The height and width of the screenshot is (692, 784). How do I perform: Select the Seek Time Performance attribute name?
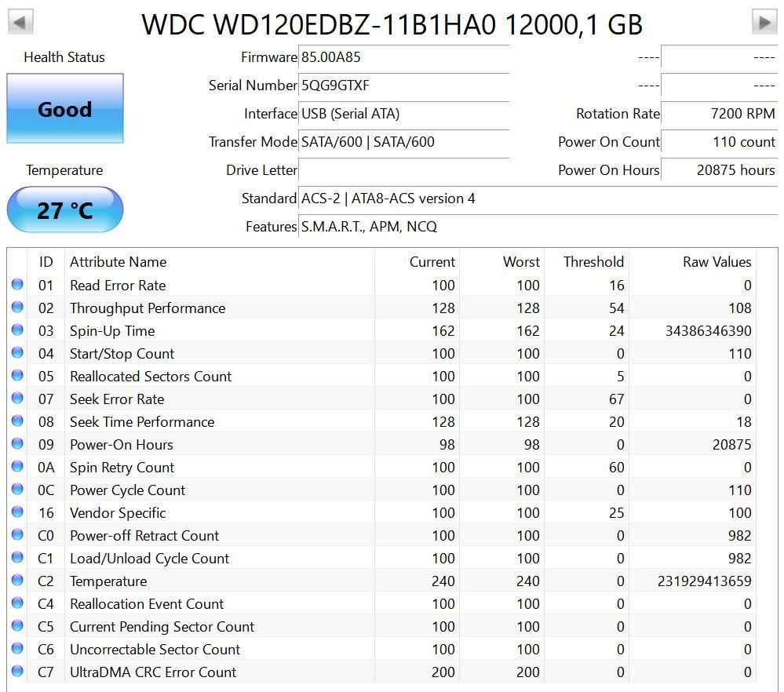point(142,422)
